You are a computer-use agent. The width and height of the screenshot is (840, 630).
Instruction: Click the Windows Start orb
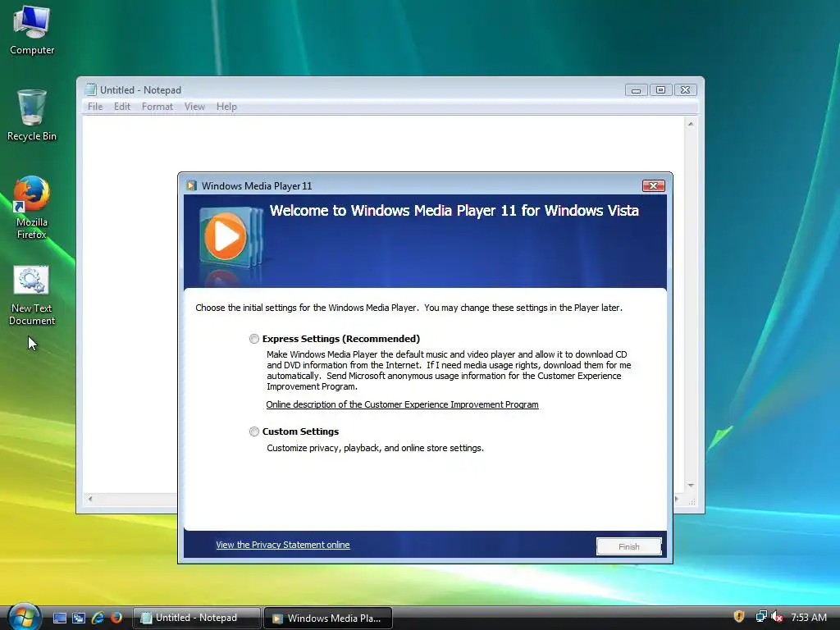[x=24, y=617]
